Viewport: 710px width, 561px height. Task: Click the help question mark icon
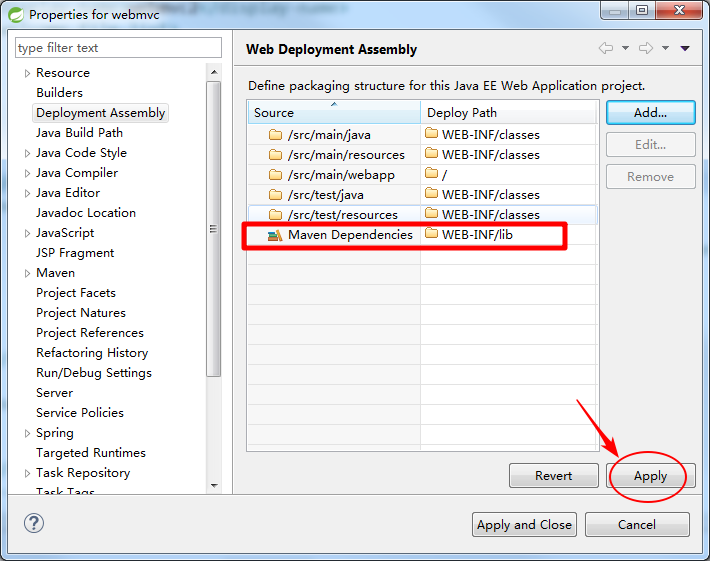pos(34,523)
